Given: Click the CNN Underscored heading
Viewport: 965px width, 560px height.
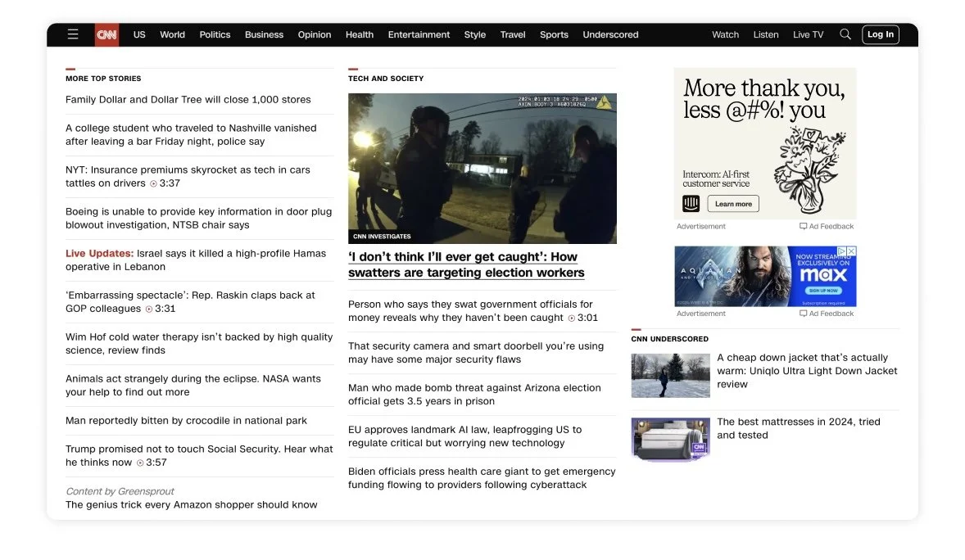Looking at the screenshot, I should [669, 339].
